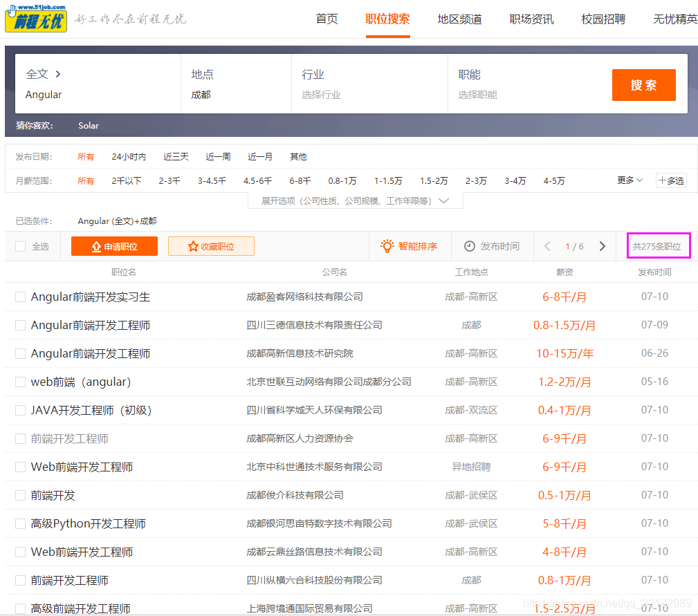Click the 异地招聘 location text
The height and width of the screenshot is (616, 698).
[471, 467]
